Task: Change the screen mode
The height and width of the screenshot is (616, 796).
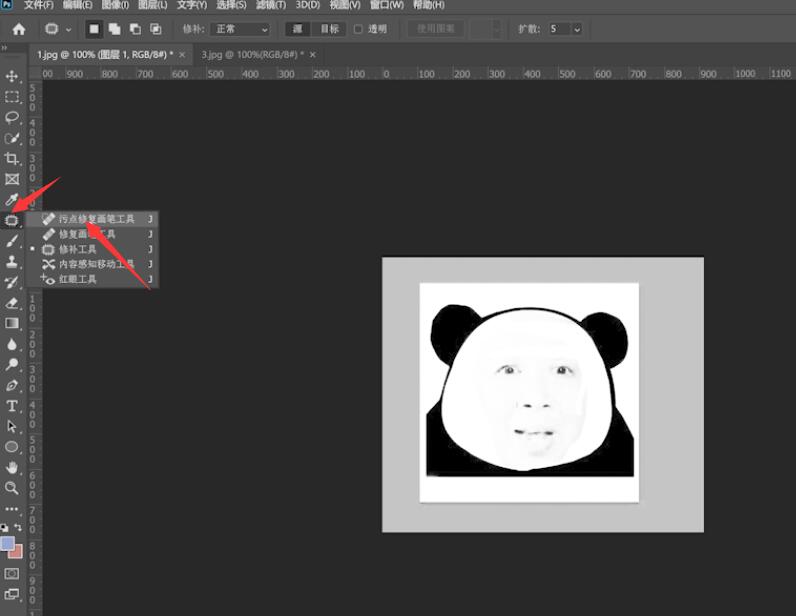Action: [x=12, y=594]
